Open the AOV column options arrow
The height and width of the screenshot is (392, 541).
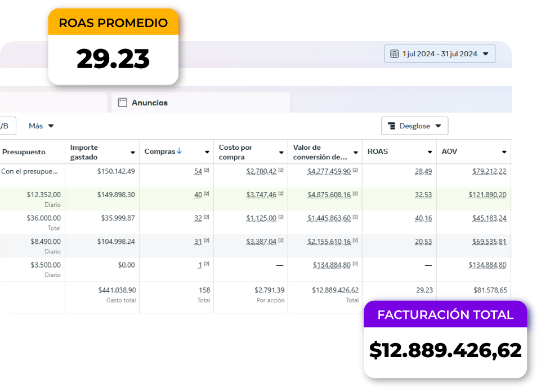click(x=503, y=152)
